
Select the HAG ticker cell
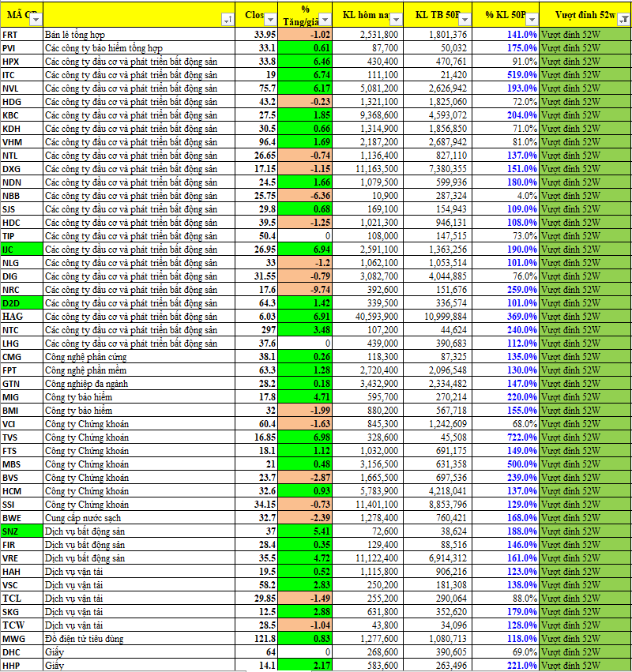21,316
